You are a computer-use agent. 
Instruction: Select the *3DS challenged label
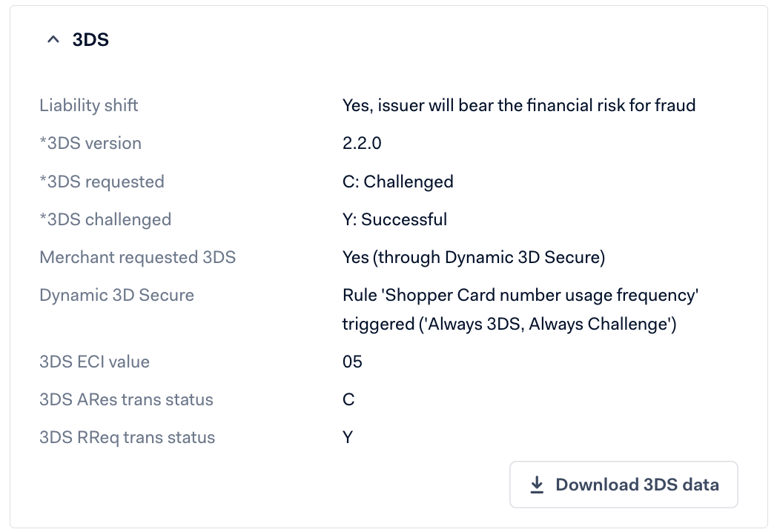[105, 219]
